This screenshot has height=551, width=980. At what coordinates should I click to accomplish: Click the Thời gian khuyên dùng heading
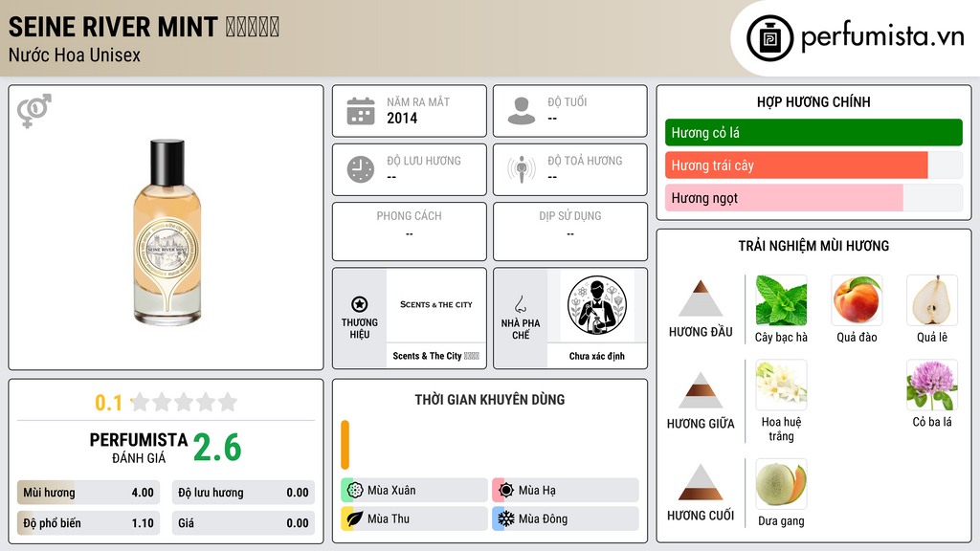(490, 399)
